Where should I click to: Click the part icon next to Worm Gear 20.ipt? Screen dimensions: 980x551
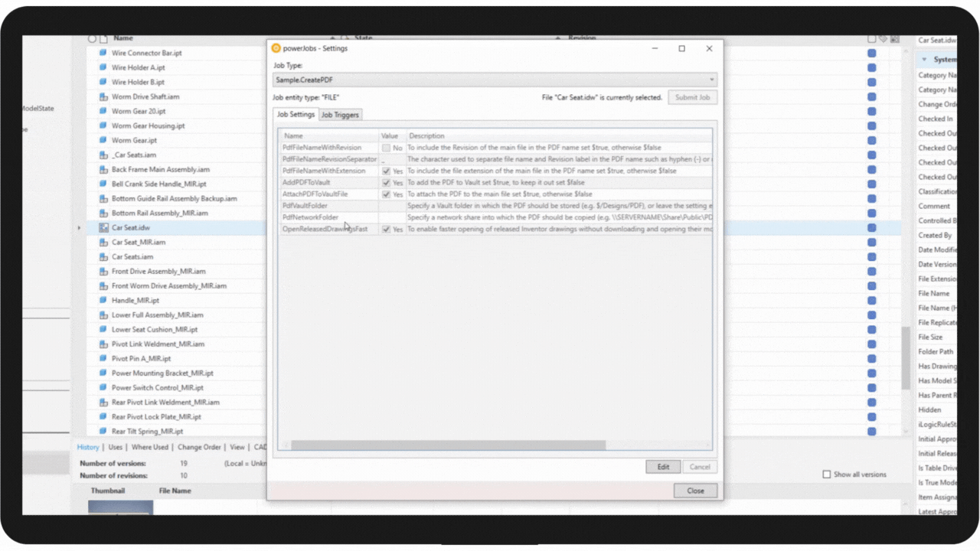pos(103,112)
